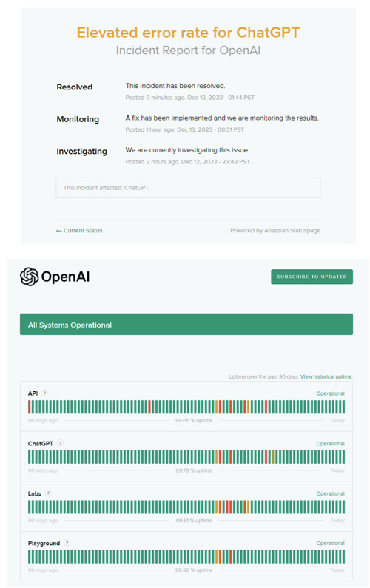Open the View historical uptime link
Image resolution: width=370 pixels, height=588 pixels.
326,376
